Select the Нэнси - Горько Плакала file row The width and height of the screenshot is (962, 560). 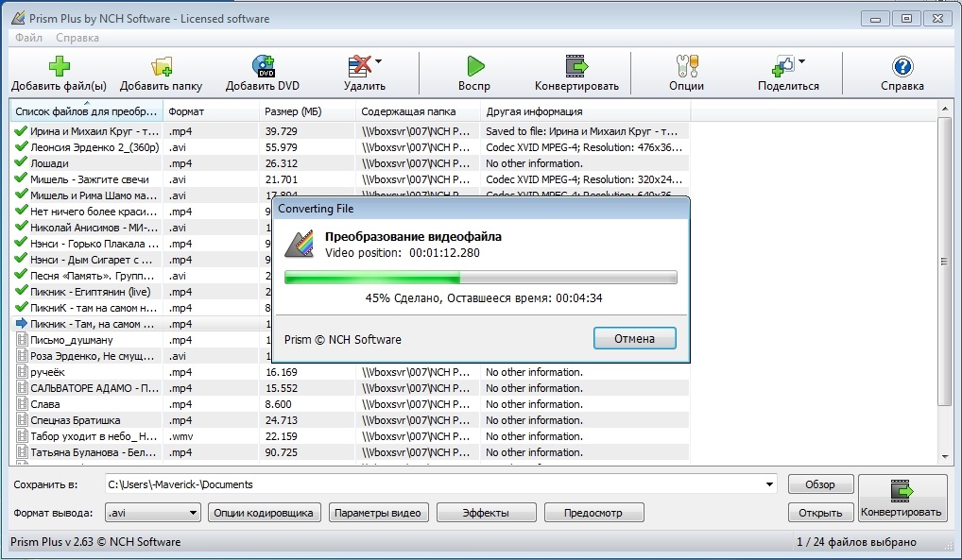click(x=141, y=244)
